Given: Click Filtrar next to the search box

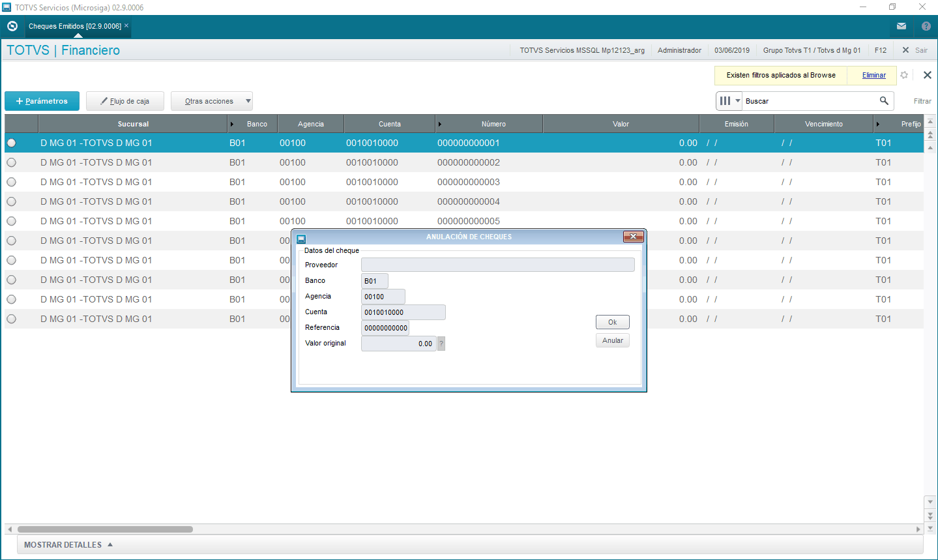Looking at the screenshot, I should (922, 101).
